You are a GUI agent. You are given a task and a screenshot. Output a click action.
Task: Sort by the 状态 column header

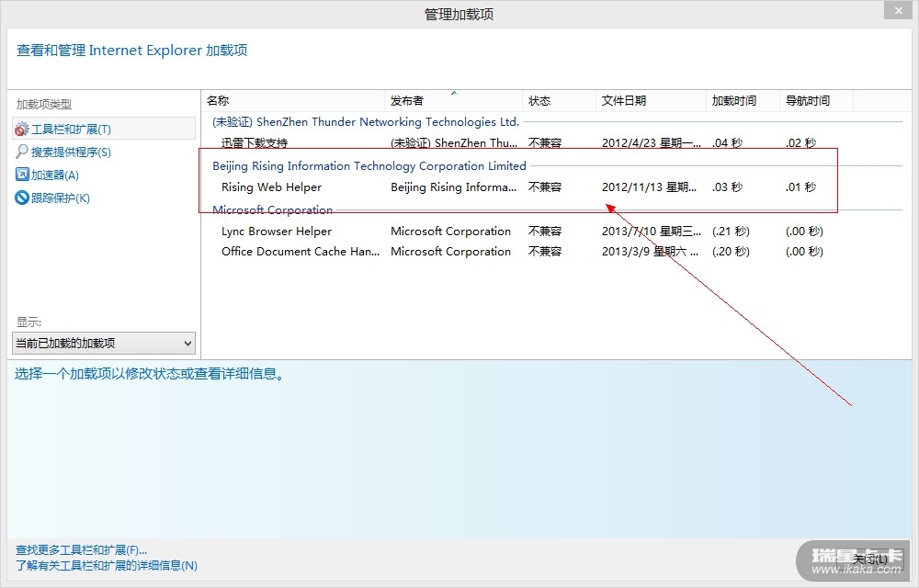(x=559, y=101)
